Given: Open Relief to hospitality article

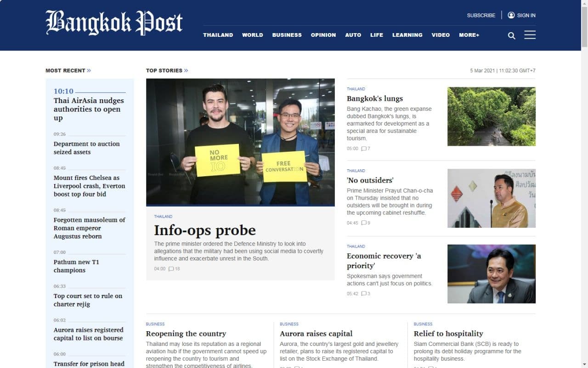Looking at the screenshot, I should [448, 333].
